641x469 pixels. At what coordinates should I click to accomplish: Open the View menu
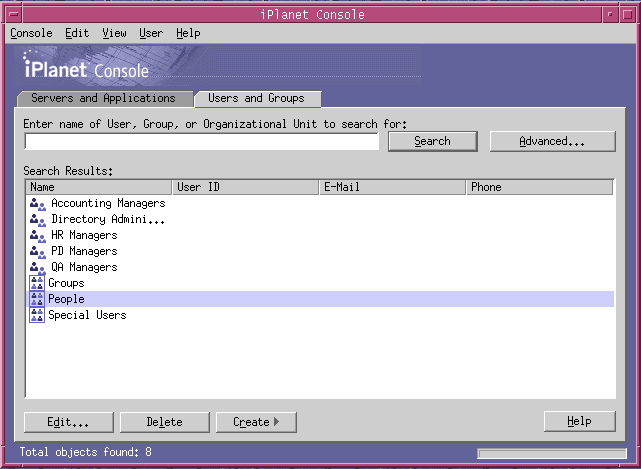click(x=114, y=33)
